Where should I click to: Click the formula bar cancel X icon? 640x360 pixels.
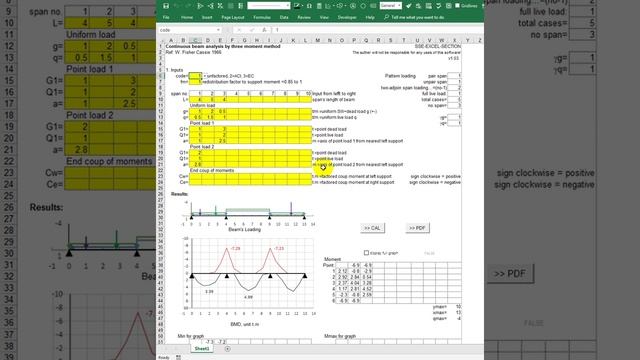point(239,30)
